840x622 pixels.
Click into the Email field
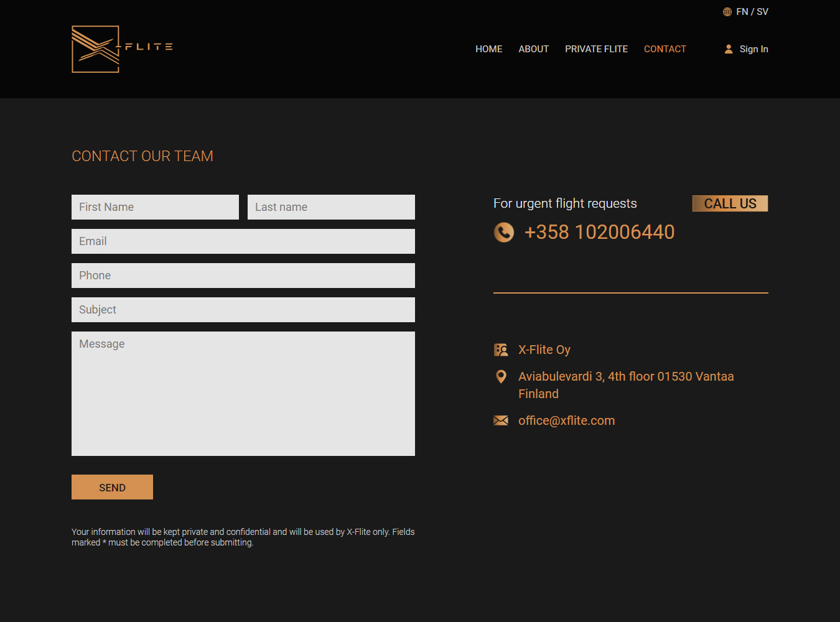pos(243,241)
